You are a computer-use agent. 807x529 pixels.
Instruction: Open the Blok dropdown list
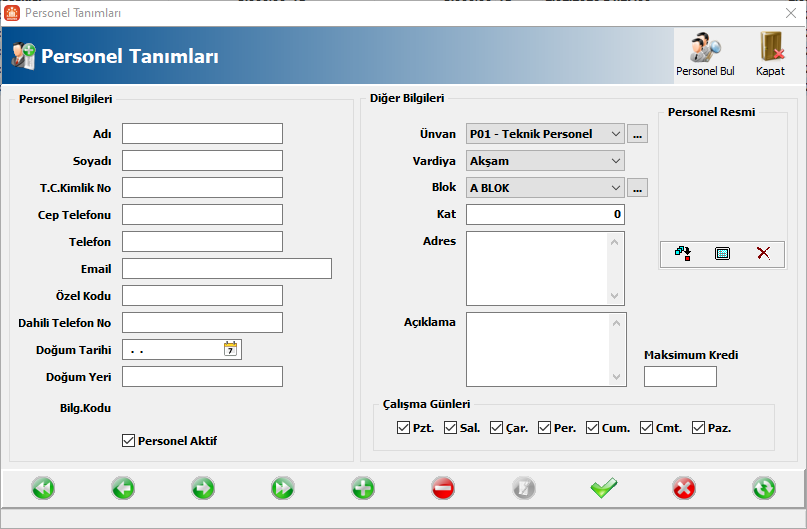[x=614, y=187]
